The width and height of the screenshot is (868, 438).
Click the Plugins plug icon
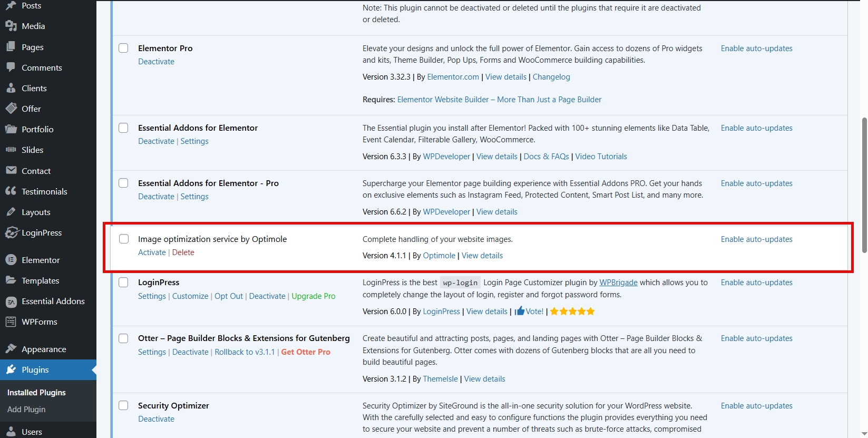(11, 369)
